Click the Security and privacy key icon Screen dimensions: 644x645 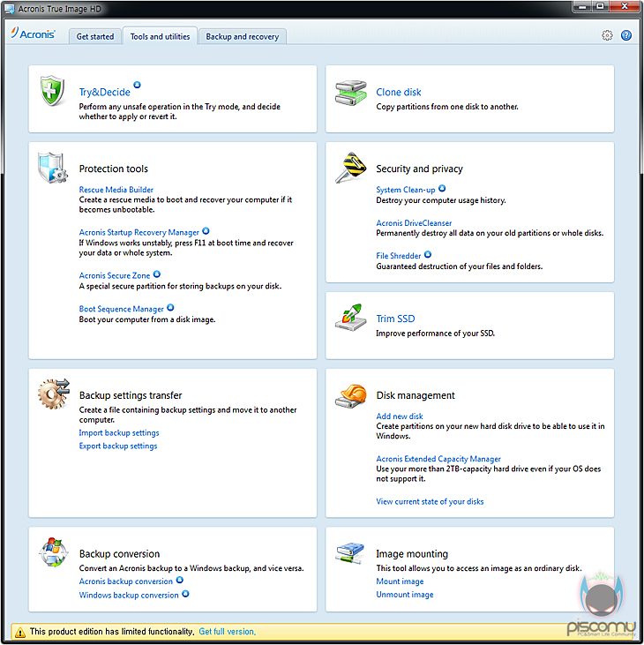coord(350,168)
